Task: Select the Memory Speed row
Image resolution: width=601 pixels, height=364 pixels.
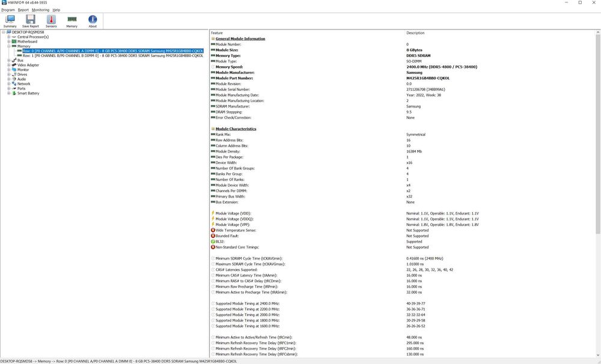Action: [403, 67]
